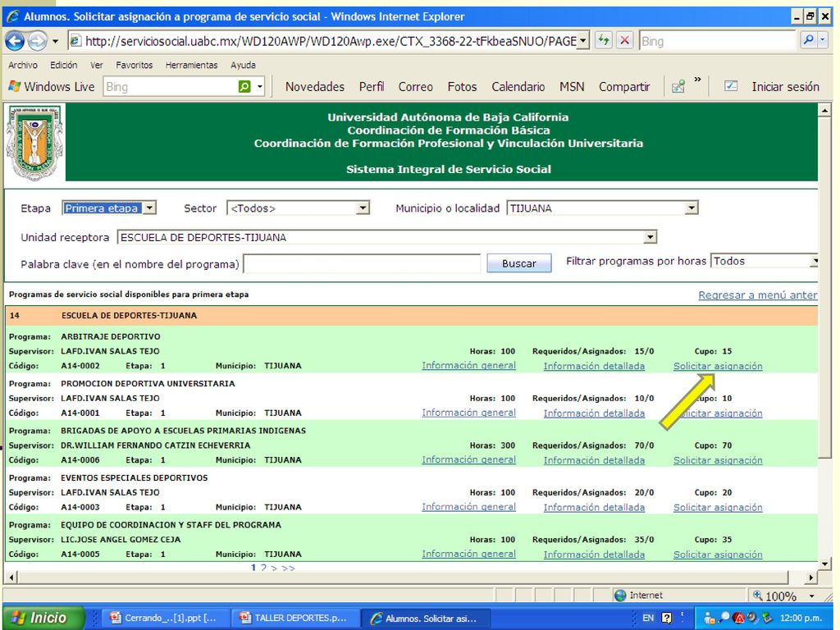Open Información detallada for ARBITRAJE DEPORTIVO
The height and width of the screenshot is (630, 840).
[594, 366]
